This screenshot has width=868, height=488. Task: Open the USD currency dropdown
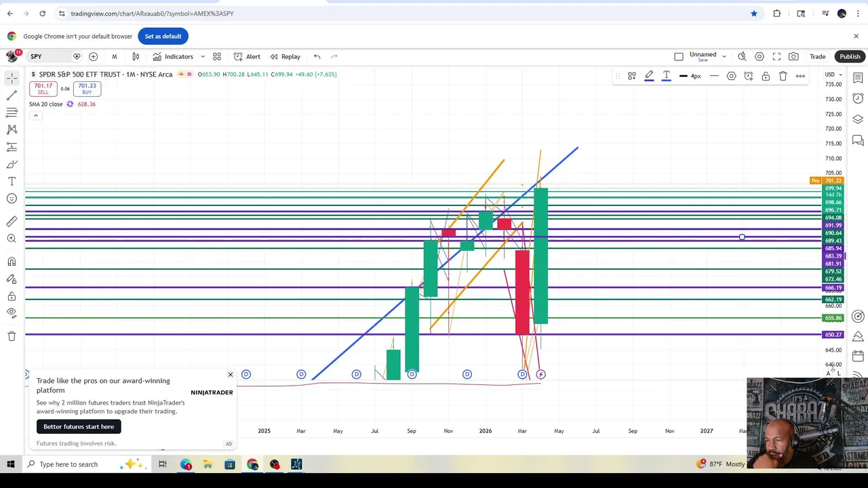(833, 74)
